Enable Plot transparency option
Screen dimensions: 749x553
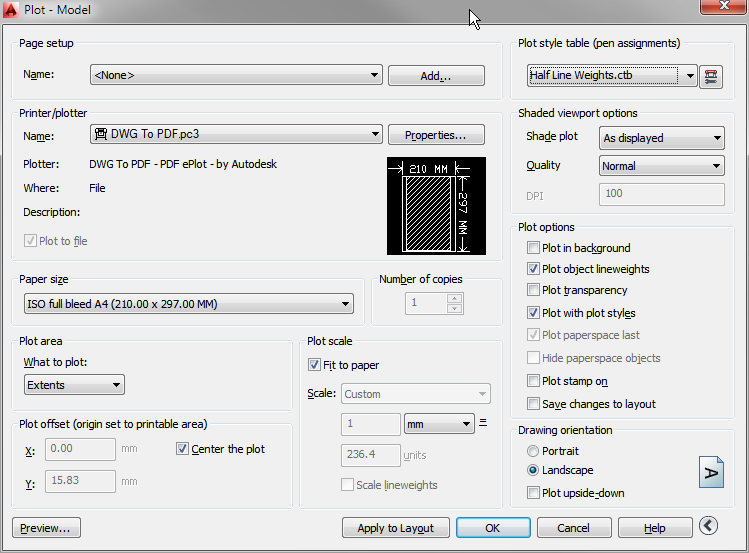click(533, 289)
